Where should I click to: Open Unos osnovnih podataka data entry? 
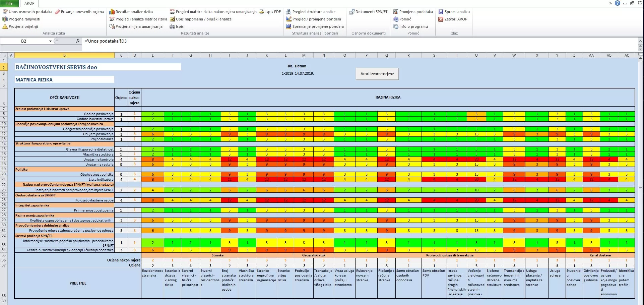pyautogui.click(x=27, y=12)
